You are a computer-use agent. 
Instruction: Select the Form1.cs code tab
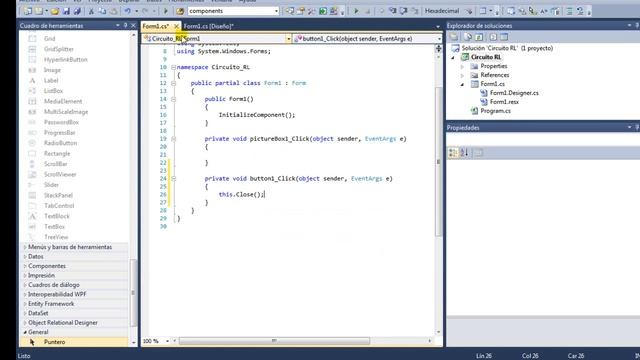pos(156,26)
